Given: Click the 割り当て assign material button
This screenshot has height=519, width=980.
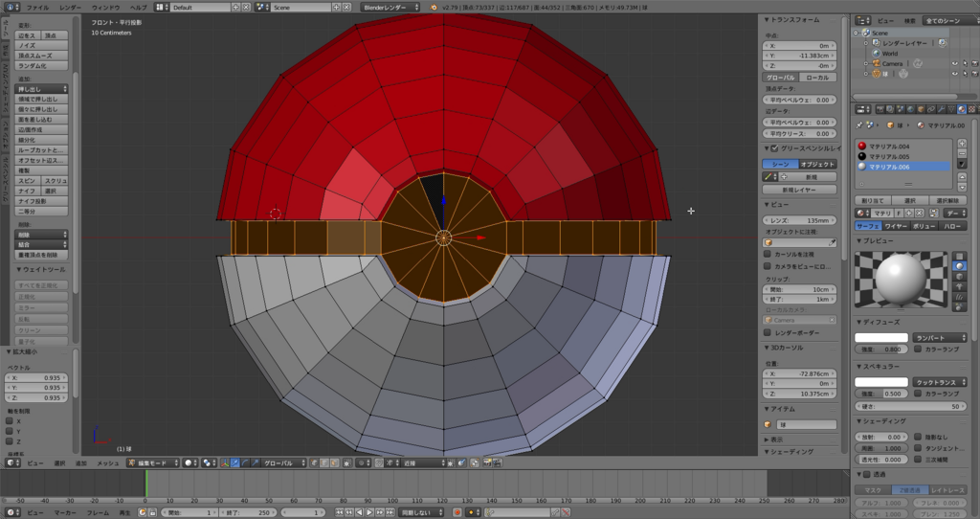Looking at the screenshot, I should [x=871, y=199].
